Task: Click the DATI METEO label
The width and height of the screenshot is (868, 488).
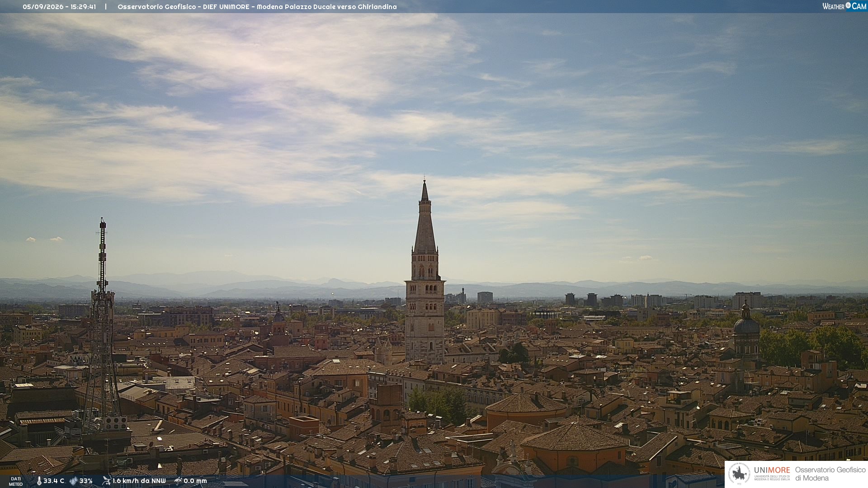Action: coord(16,481)
